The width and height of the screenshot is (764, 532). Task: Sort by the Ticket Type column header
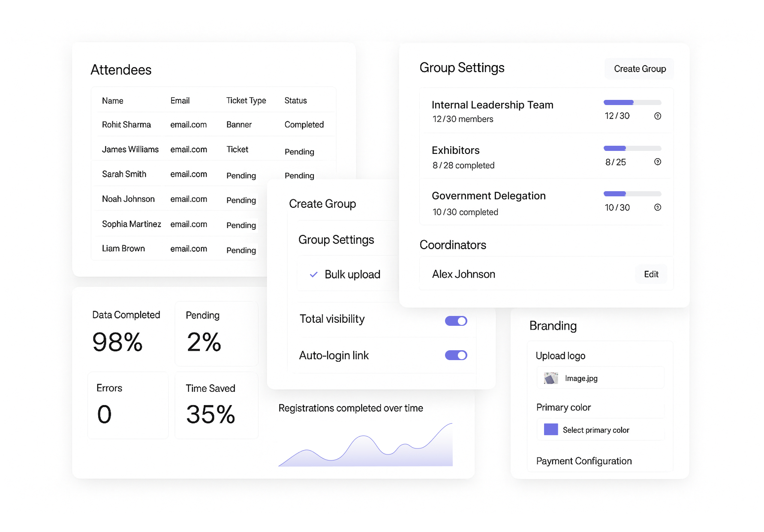click(x=246, y=101)
